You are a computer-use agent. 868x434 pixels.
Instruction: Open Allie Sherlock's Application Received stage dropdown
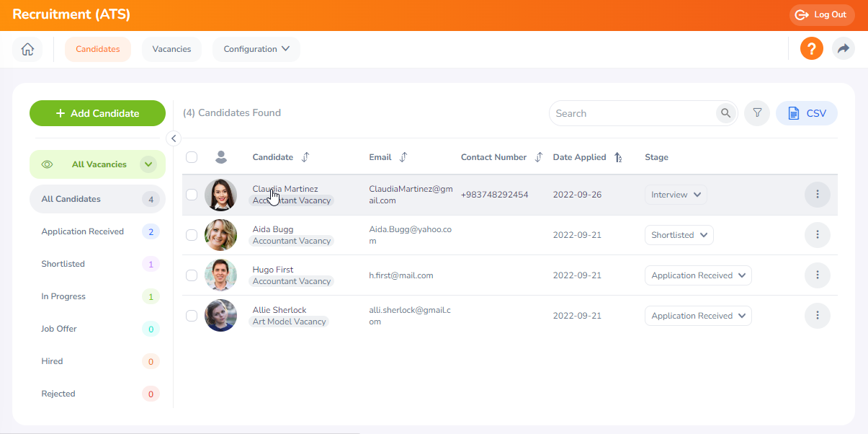(697, 315)
